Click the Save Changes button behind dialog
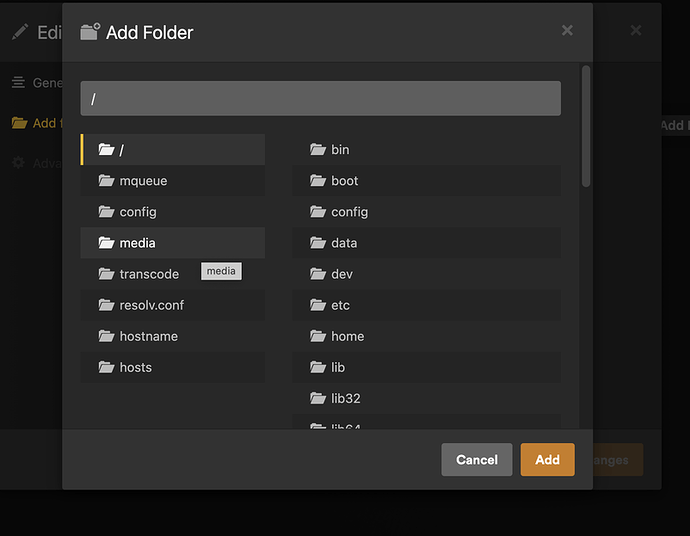The height and width of the screenshot is (536, 690). (618, 460)
